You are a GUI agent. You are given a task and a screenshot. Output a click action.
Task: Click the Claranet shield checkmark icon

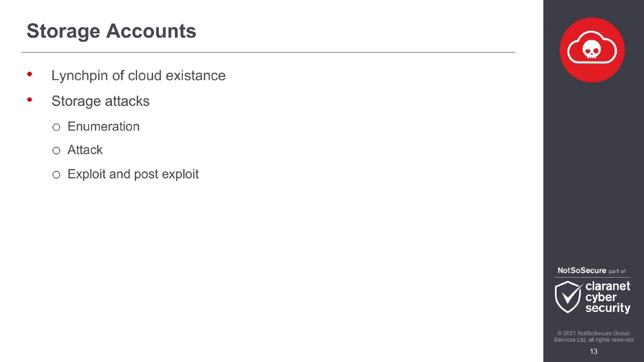(568, 298)
